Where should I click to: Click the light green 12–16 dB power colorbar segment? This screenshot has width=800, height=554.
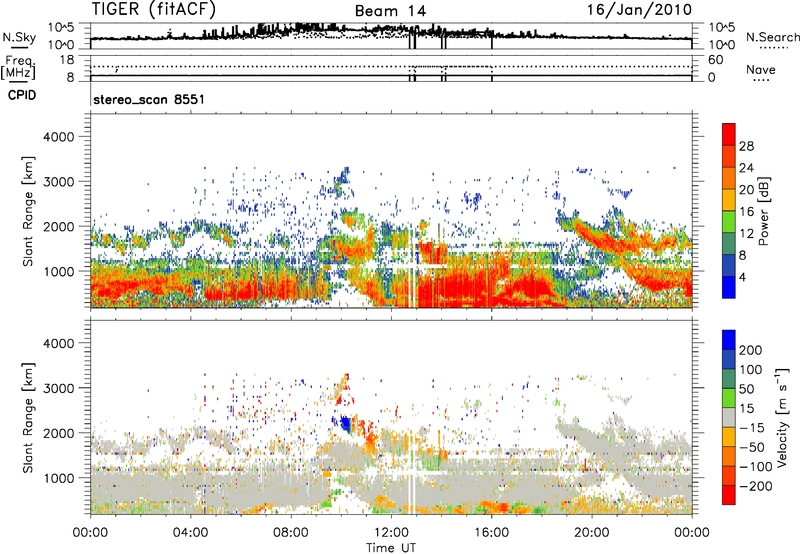[x=729, y=222]
